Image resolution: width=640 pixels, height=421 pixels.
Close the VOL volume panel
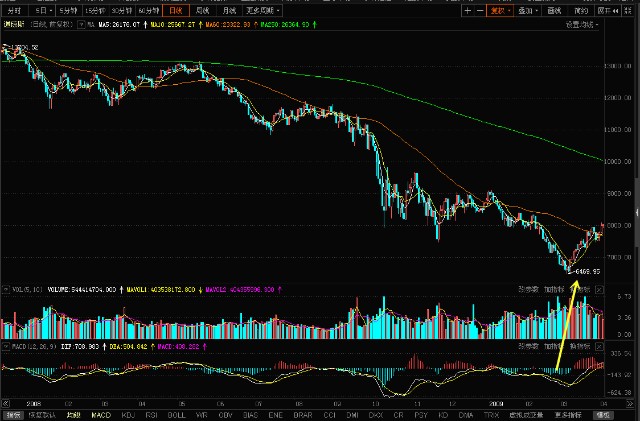point(599,290)
